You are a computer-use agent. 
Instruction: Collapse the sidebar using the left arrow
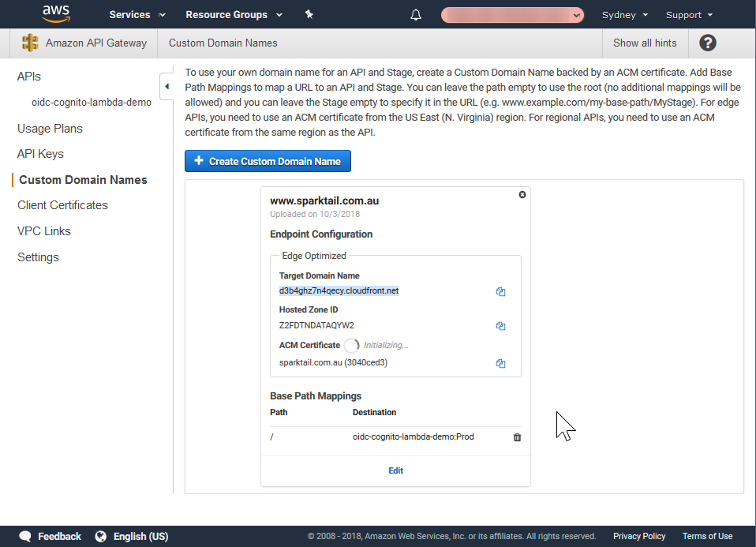(x=167, y=87)
